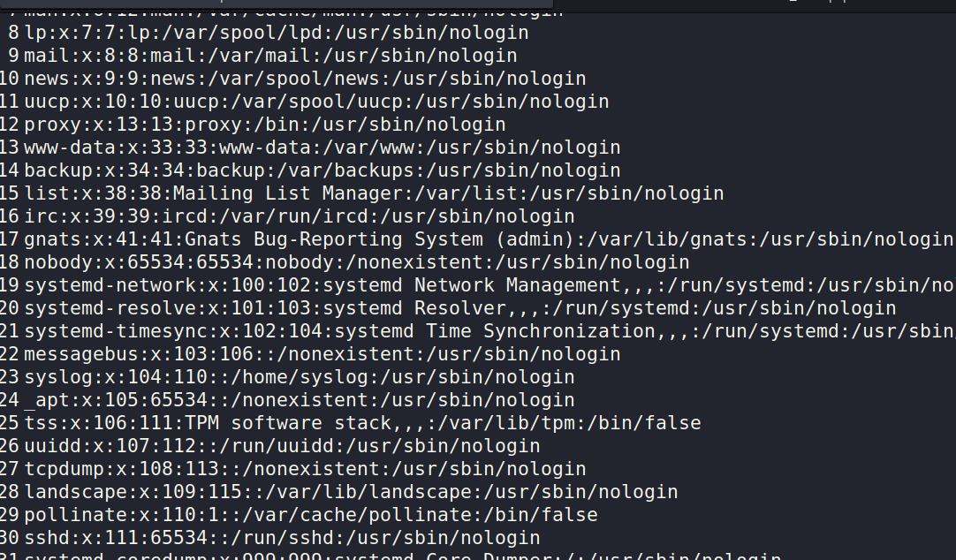This screenshot has width=956, height=560.
Task: Click the uucp user entry
Action: [316, 102]
